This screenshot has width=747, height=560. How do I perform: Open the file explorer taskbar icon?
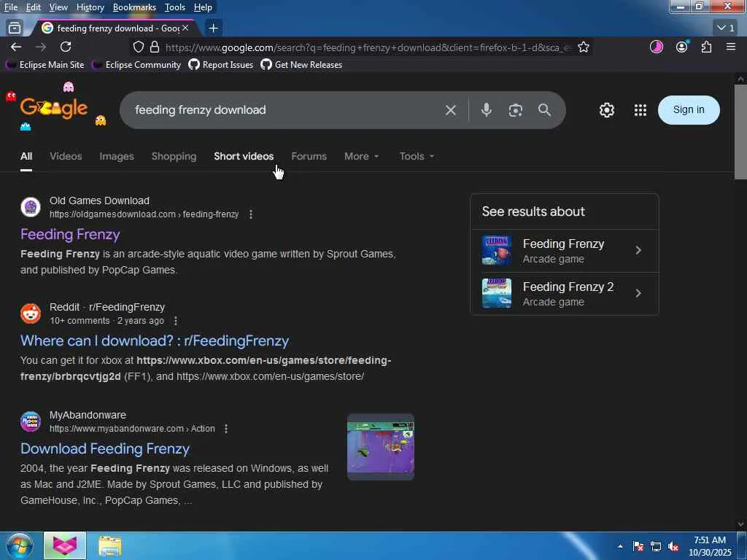tap(110, 545)
